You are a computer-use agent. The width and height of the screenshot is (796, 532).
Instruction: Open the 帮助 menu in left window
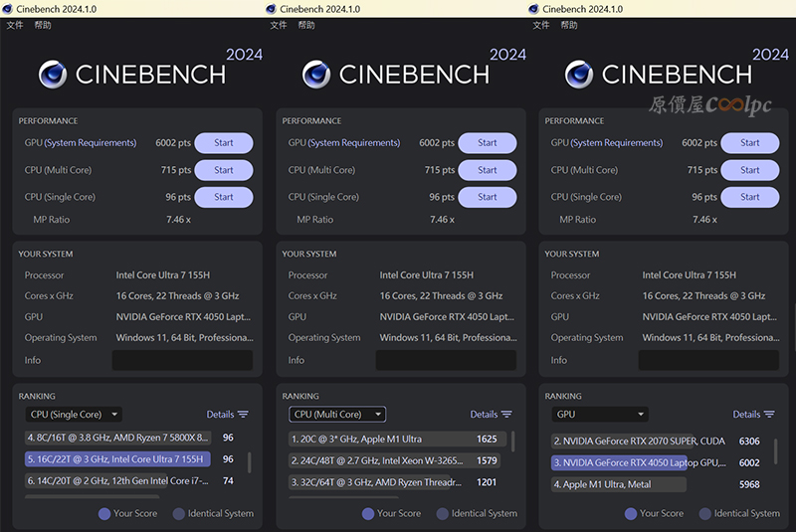[x=43, y=25]
